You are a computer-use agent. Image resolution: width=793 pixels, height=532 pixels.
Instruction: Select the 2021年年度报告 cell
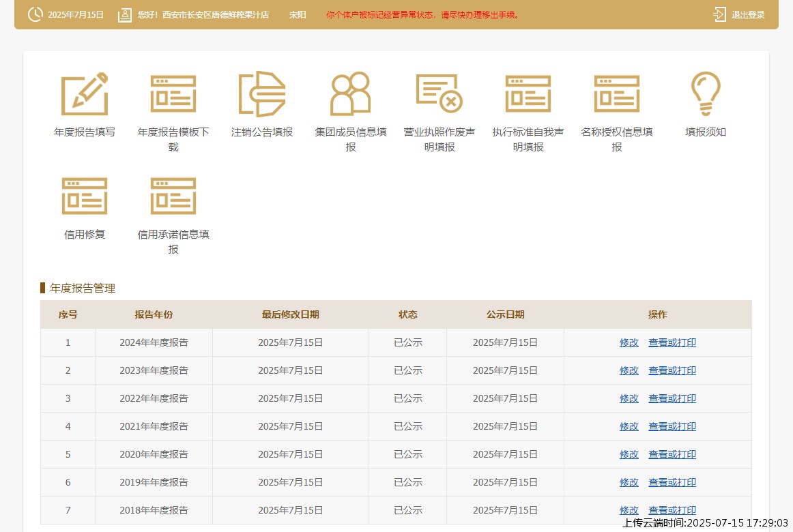[154, 426]
